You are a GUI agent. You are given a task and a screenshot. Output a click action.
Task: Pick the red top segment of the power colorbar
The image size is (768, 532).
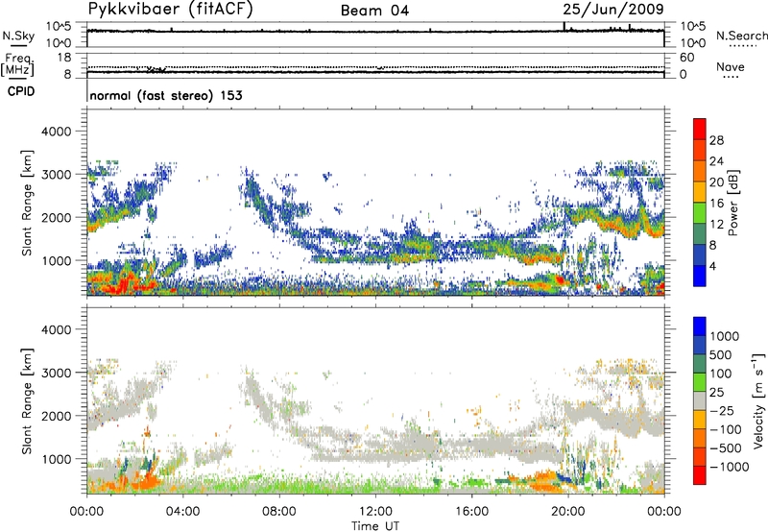tap(700, 129)
